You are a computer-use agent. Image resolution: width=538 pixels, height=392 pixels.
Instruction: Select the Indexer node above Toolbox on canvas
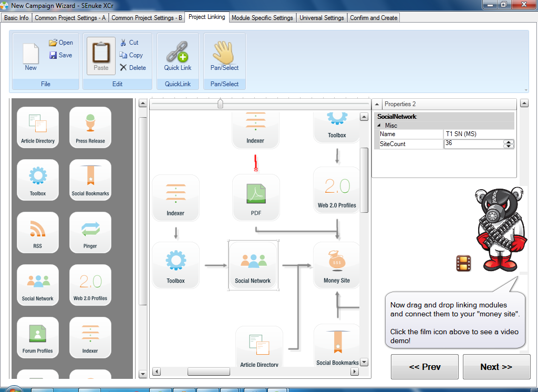(175, 198)
